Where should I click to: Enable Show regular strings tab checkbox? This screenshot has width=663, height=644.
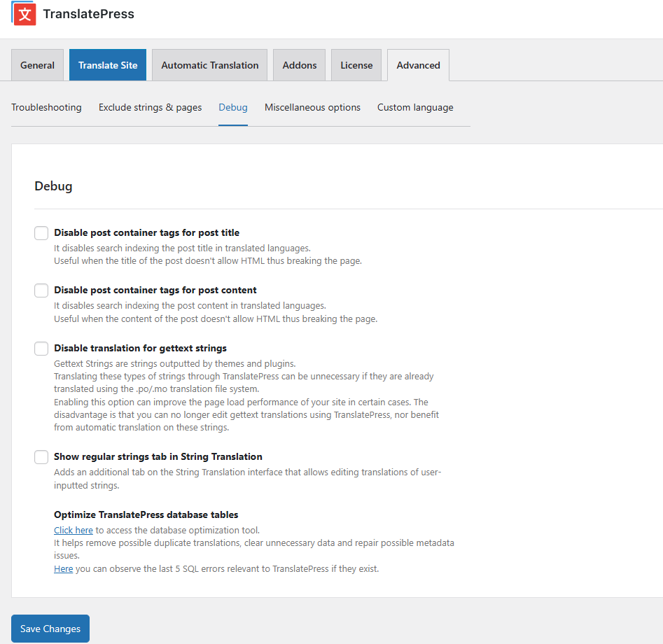tap(41, 457)
